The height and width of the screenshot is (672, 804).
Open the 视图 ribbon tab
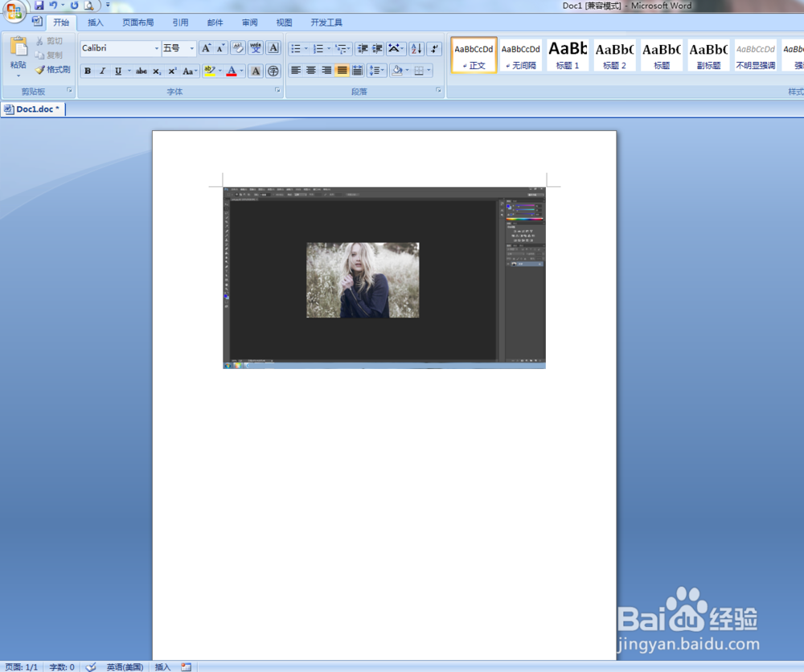click(284, 23)
